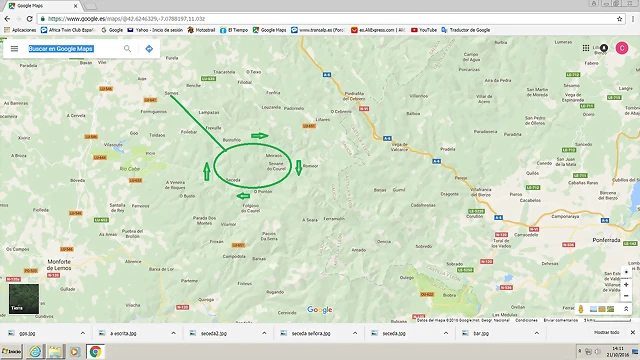This screenshot has height=360, width=640.
Task: Click Mostrar todo downloads link
Action: (x=607, y=333)
